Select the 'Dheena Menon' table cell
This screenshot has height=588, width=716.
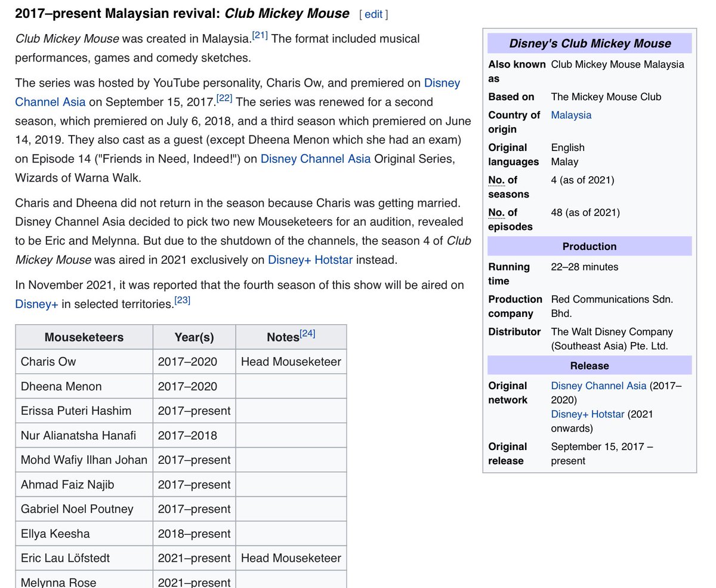coord(84,386)
